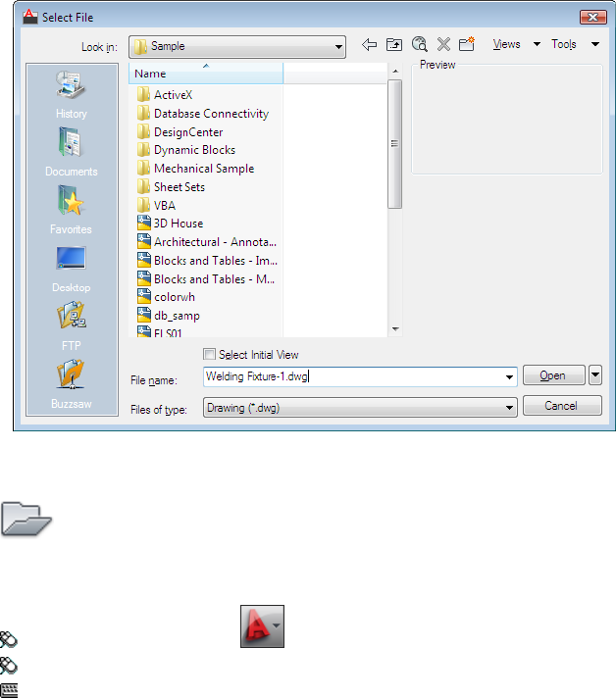
Task: Delete selected file with X icon
Action: pyautogui.click(x=443, y=44)
